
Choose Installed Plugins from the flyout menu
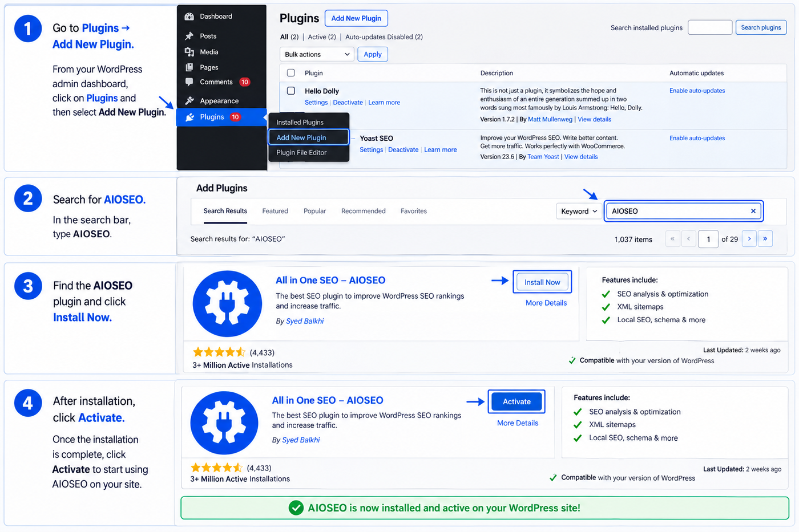(300, 123)
